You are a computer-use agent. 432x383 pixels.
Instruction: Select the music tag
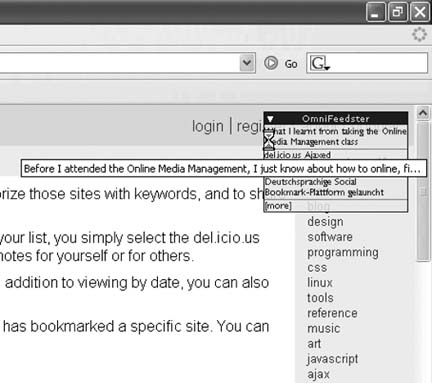click(324, 329)
